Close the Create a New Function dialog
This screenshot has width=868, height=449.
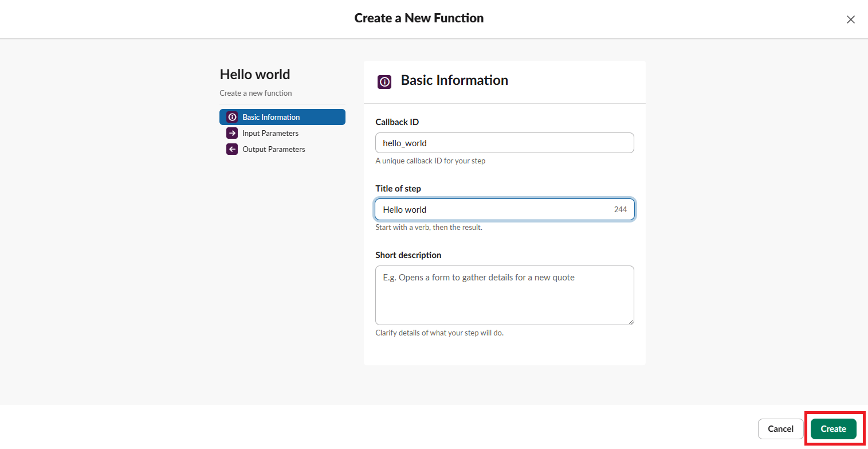click(851, 19)
